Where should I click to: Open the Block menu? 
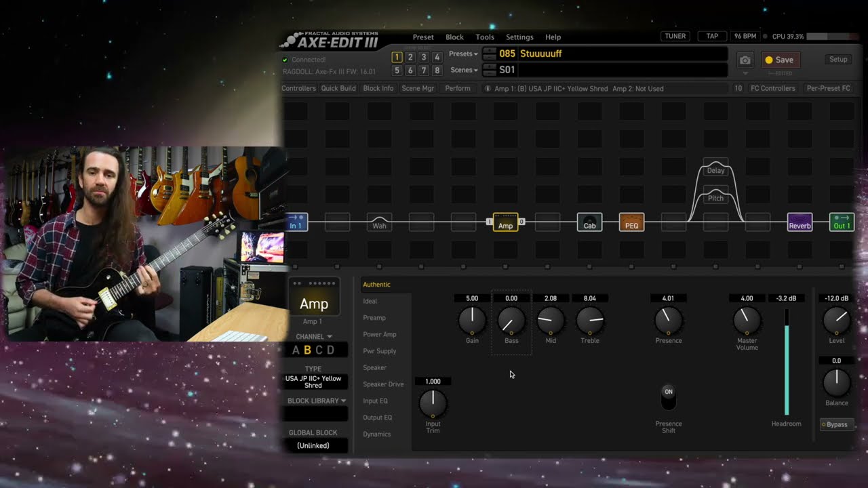454,37
